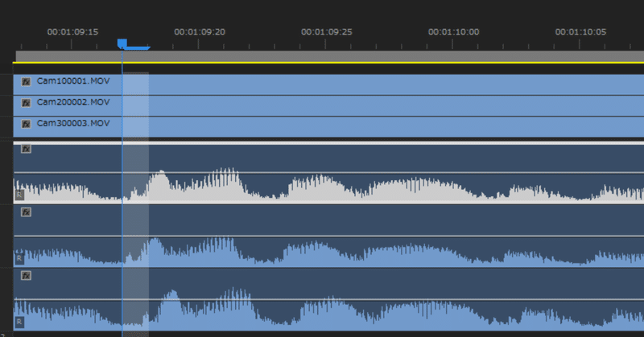Image resolution: width=644 pixels, height=337 pixels.
Task: Select the second blue waveform audio clip
Action: 328,236
